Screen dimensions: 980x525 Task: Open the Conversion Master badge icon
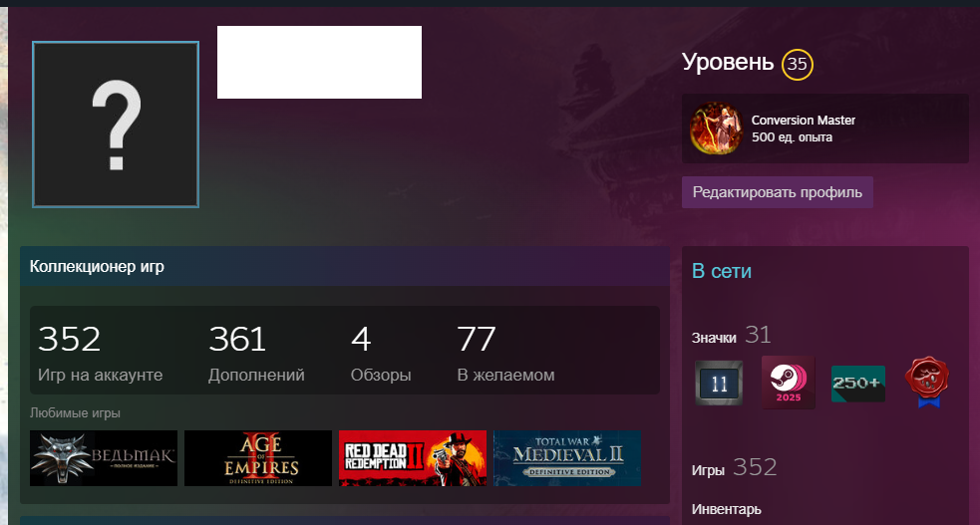[716, 129]
